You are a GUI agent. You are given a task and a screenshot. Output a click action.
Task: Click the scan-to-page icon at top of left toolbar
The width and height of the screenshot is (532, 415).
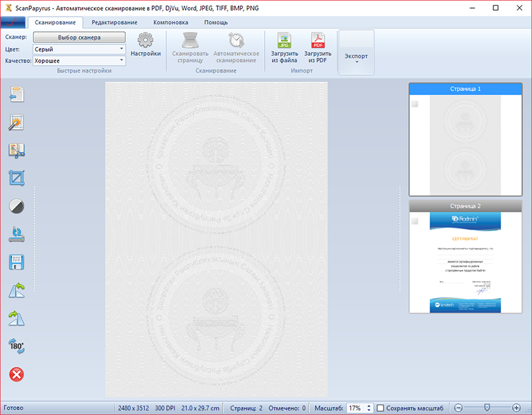pyautogui.click(x=17, y=94)
